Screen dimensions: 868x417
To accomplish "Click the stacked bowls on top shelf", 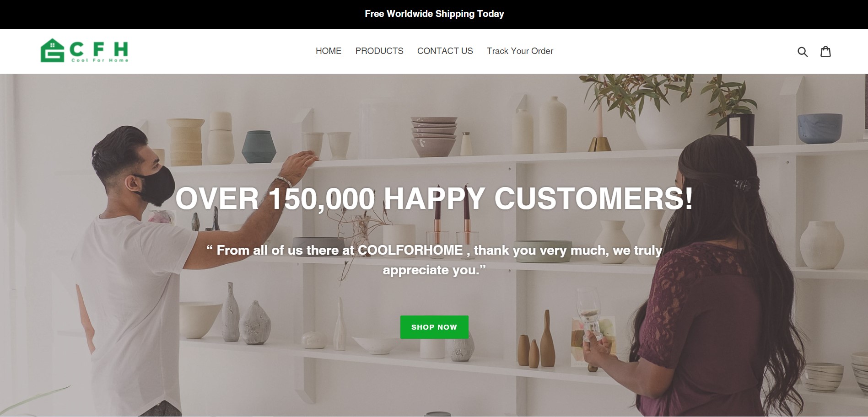I will pyautogui.click(x=434, y=136).
